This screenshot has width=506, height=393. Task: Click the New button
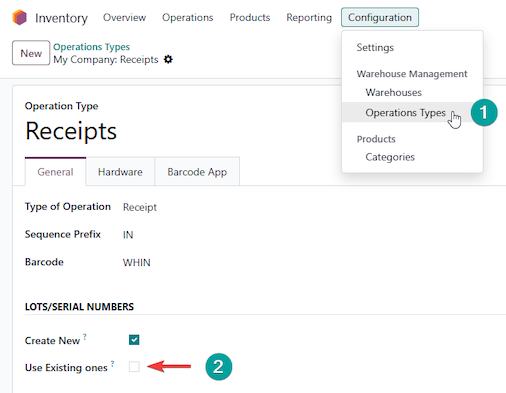[x=31, y=53]
